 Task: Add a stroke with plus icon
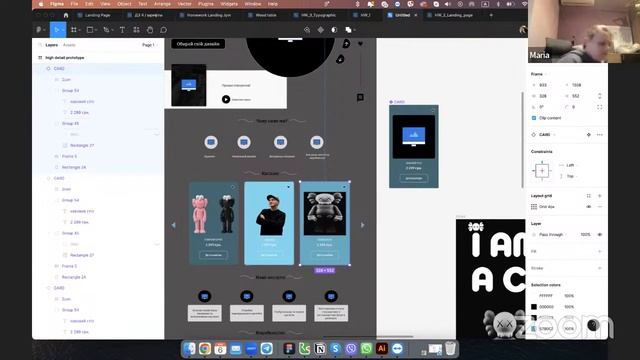pyautogui.click(x=600, y=268)
